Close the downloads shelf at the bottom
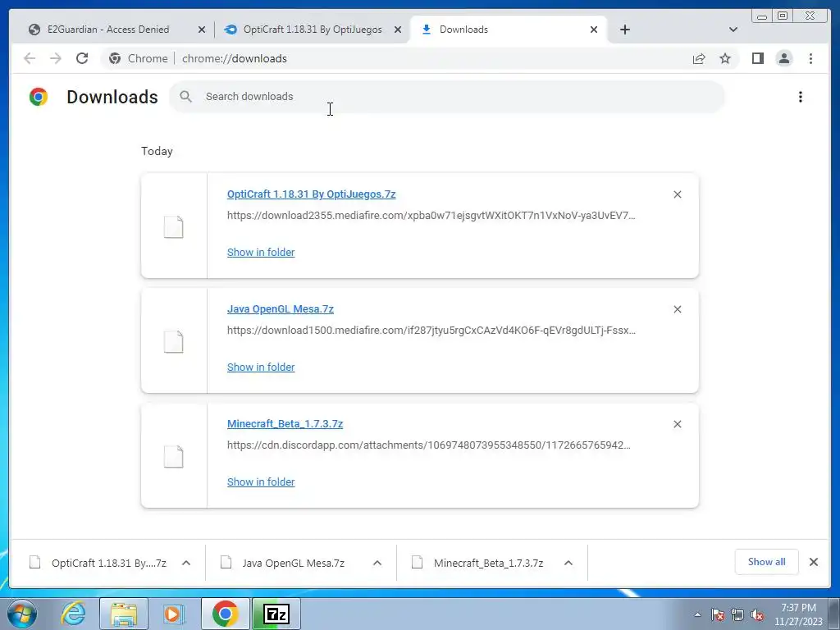 point(813,562)
